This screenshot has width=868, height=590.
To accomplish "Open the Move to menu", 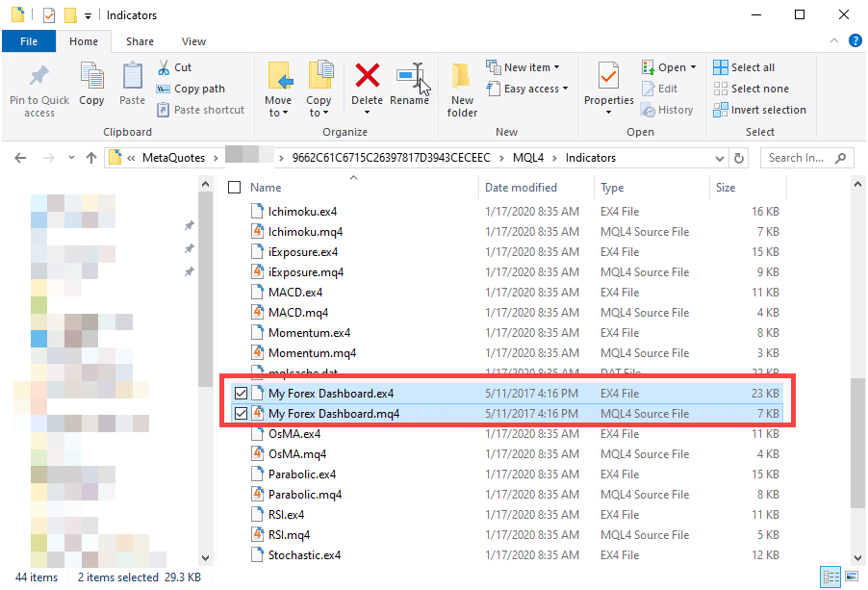I will (x=278, y=90).
